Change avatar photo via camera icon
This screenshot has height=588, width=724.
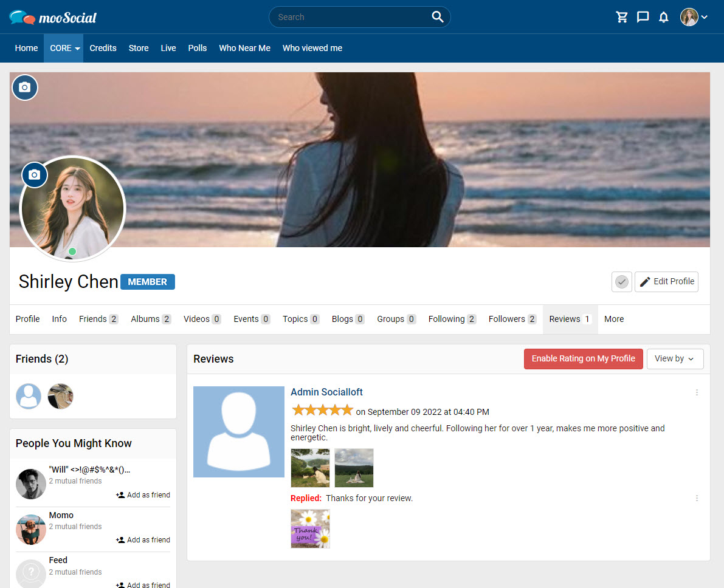[35, 175]
